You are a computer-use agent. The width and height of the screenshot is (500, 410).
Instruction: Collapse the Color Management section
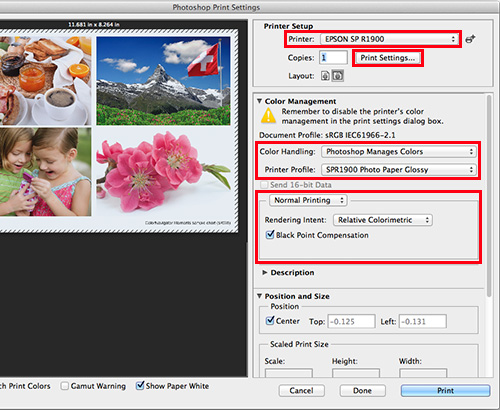pyautogui.click(x=259, y=101)
